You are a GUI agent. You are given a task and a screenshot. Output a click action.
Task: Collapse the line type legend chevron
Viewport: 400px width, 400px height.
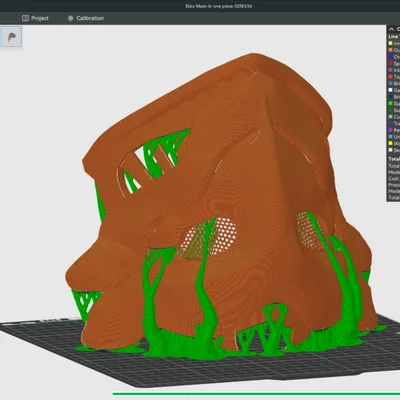(x=391, y=29)
